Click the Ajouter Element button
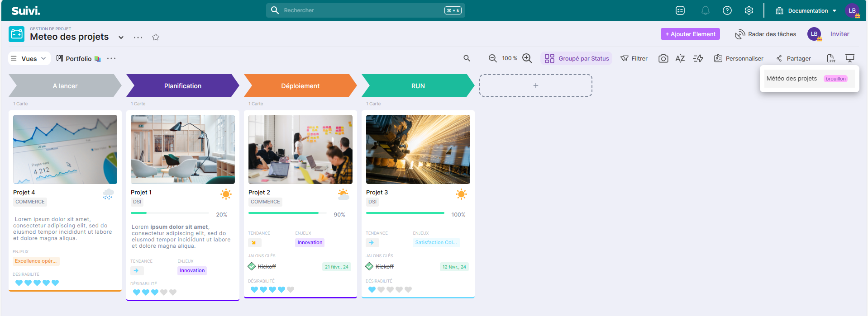 tap(690, 34)
